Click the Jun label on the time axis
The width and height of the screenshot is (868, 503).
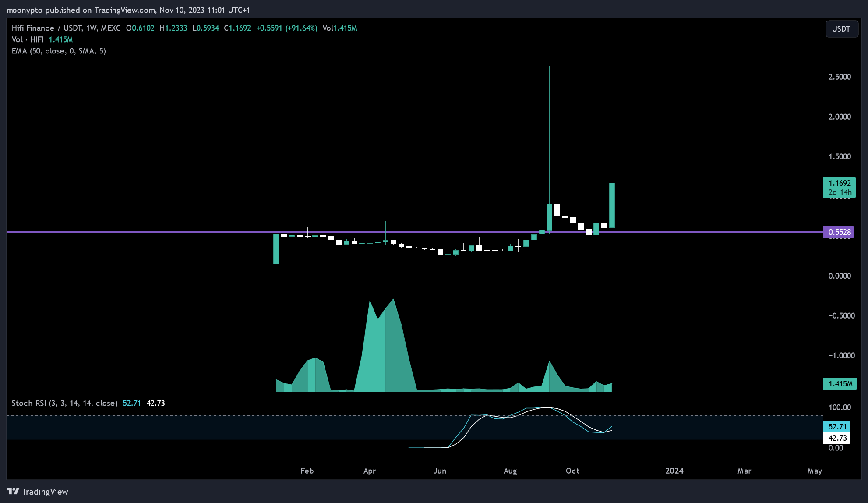(440, 471)
